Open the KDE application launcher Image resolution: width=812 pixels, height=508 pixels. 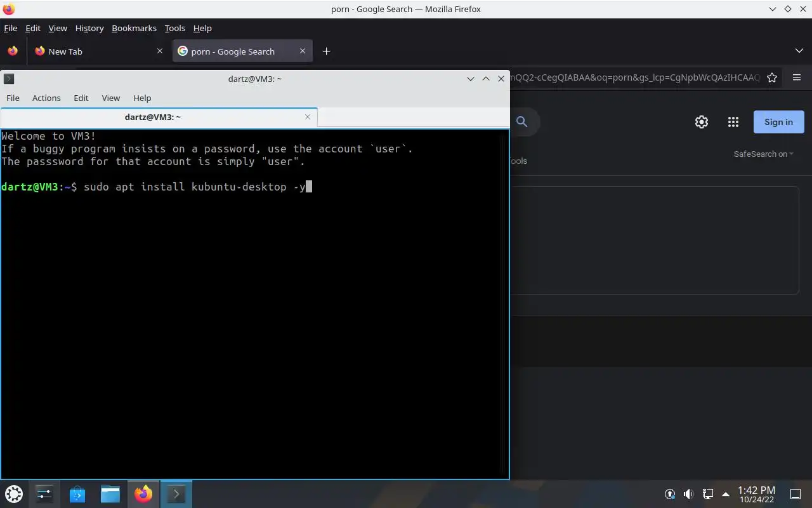point(13,493)
